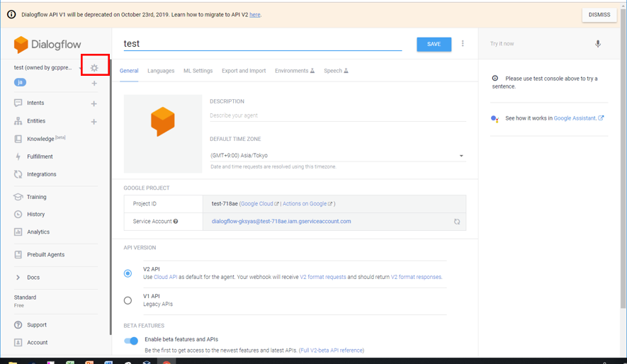This screenshot has height=364, width=627.
Task: Open Prebuilt Agents in the sidebar
Action: tap(45, 254)
